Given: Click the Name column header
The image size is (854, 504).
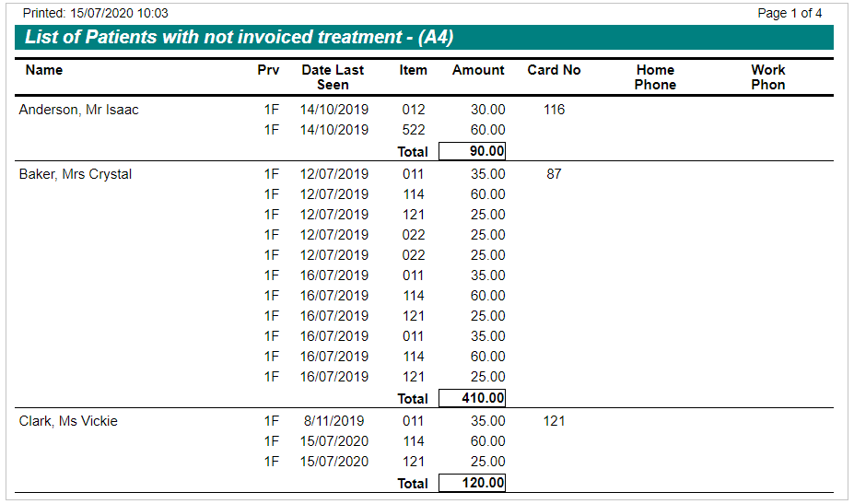Looking at the screenshot, I should click(44, 70).
